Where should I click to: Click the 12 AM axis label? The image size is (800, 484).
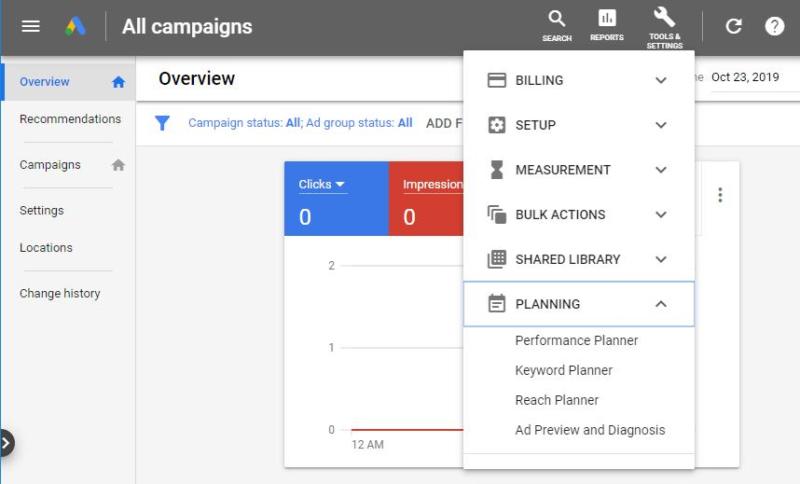pos(367,445)
